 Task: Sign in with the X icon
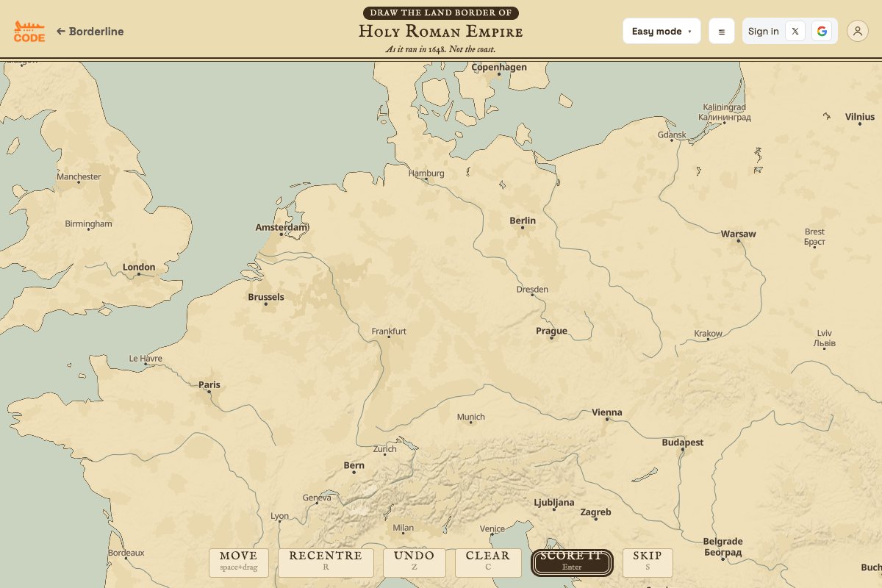coord(795,31)
